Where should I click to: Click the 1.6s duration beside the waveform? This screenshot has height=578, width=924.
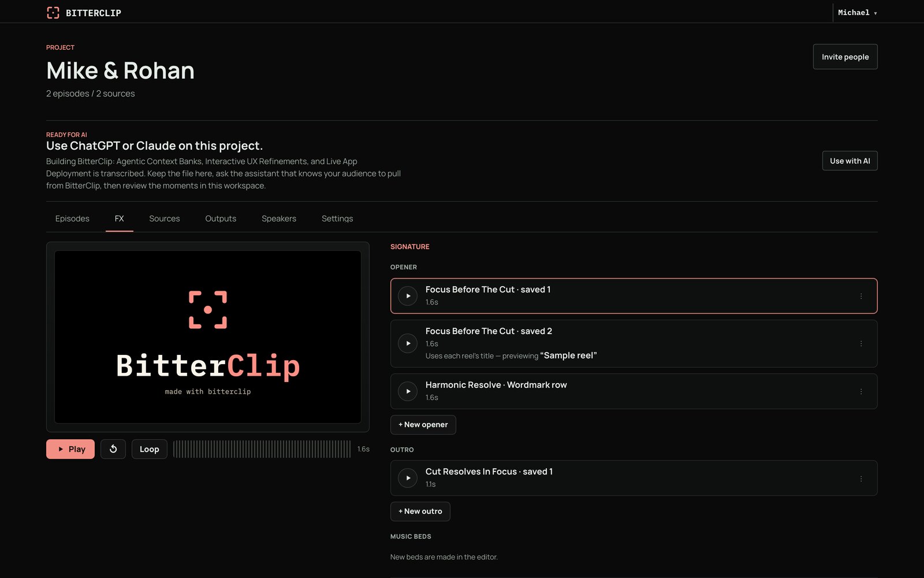[363, 449]
